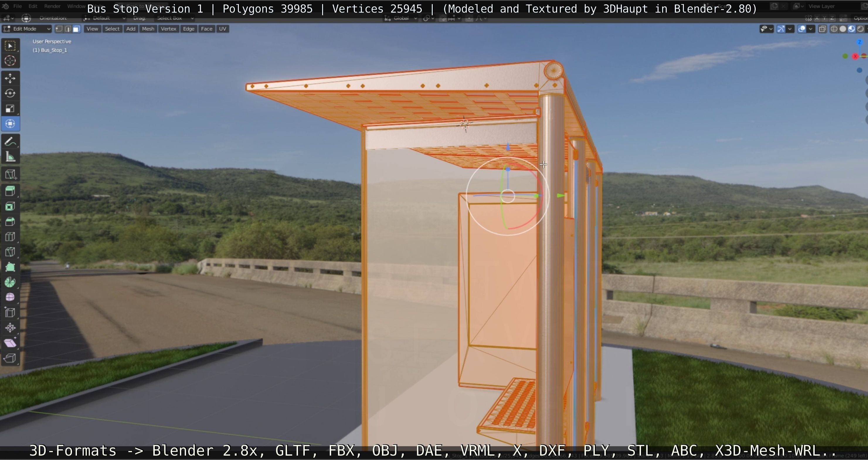Viewport: 868px width, 460px height.
Task: Click the green dot on navigation gizmo
Action: [845, 56]
